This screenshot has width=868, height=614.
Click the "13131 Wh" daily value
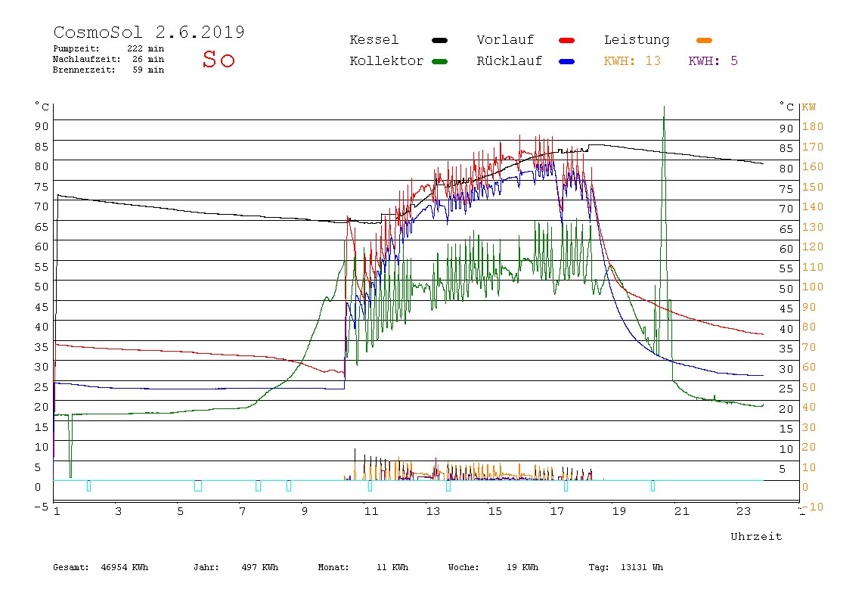(642, 567)
